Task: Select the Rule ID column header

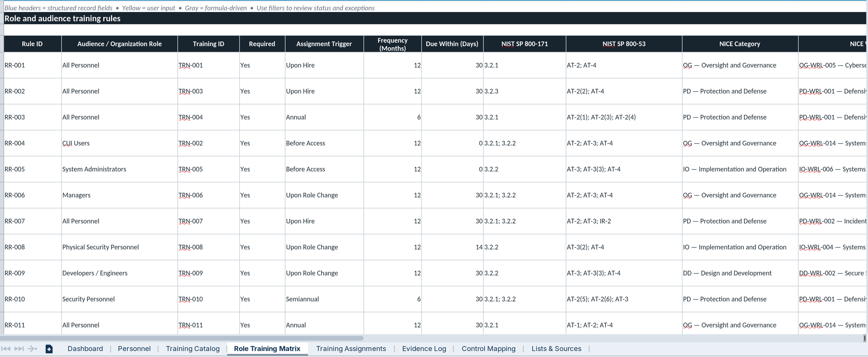Action: point(32,44)
